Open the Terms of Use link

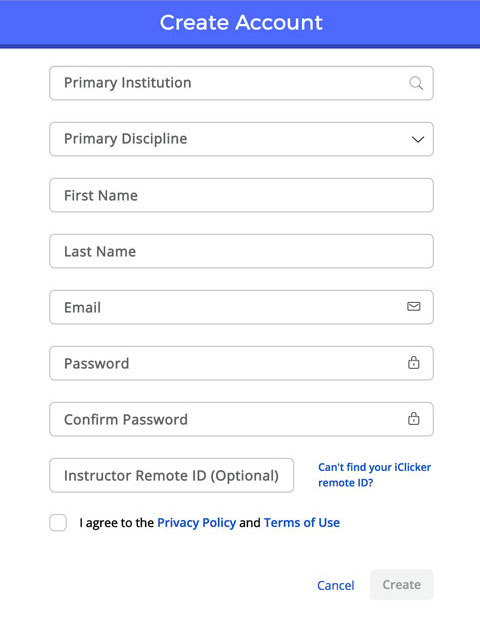point(302,523)
